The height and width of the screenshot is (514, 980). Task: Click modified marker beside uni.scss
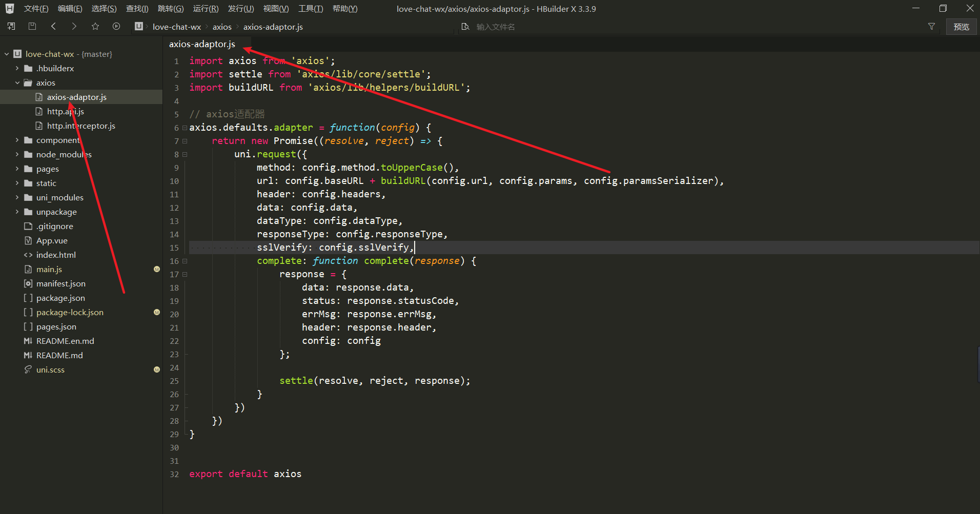pos(157,369)
